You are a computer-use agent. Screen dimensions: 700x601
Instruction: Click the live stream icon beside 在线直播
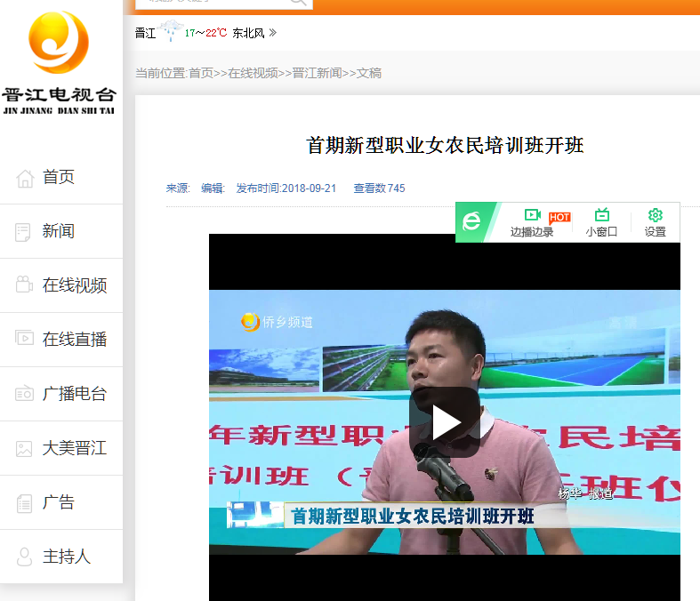24,340
